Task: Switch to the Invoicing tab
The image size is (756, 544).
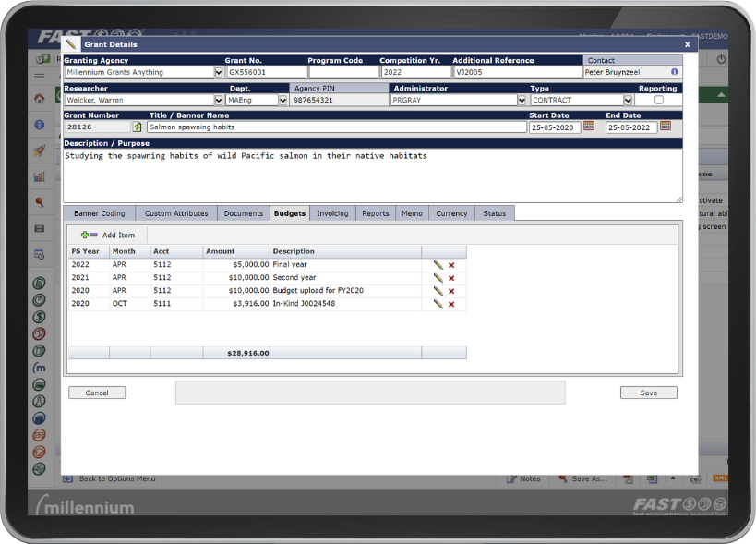Action: tap(333, 213)
